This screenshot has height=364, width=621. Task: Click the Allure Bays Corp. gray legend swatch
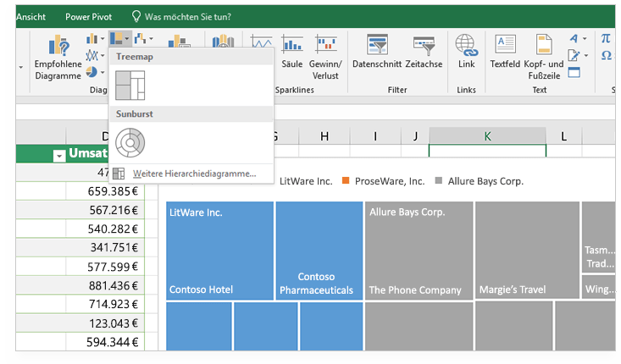click(438, 181)
